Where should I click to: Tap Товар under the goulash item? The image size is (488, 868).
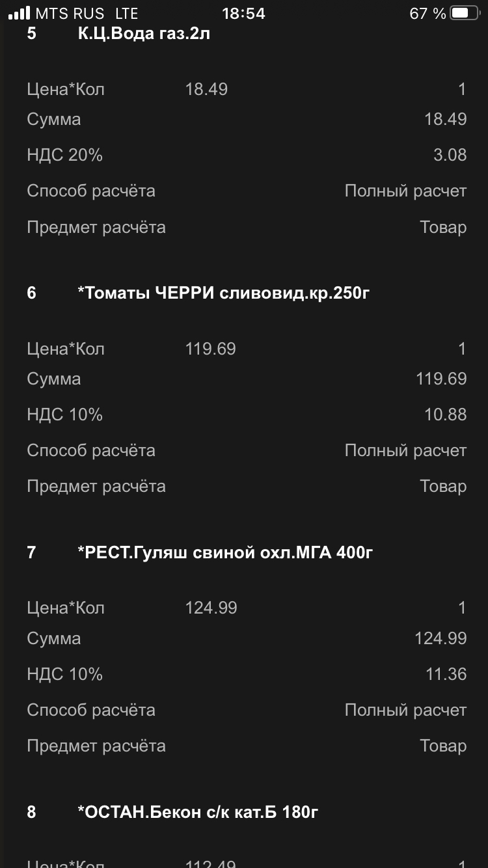click(x=443, y=746)
